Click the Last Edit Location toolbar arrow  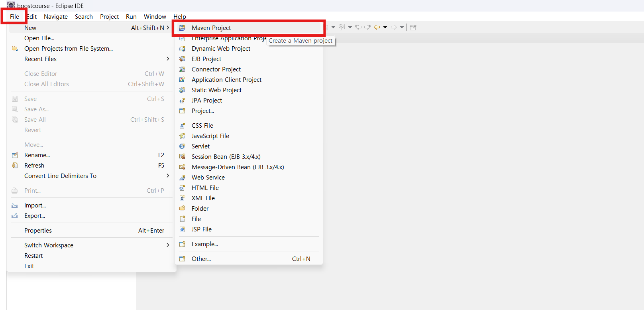[x=358, y=28]
